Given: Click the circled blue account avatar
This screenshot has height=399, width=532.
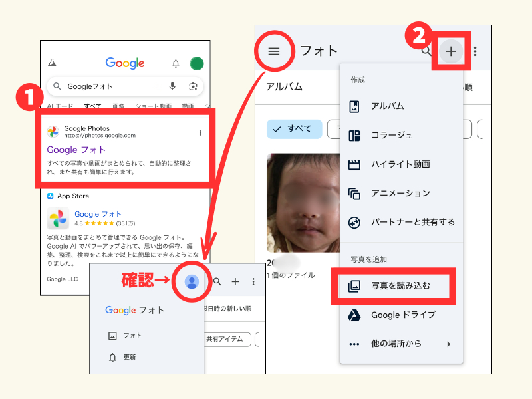Looking at the screenshot, I should pos(192,281).
